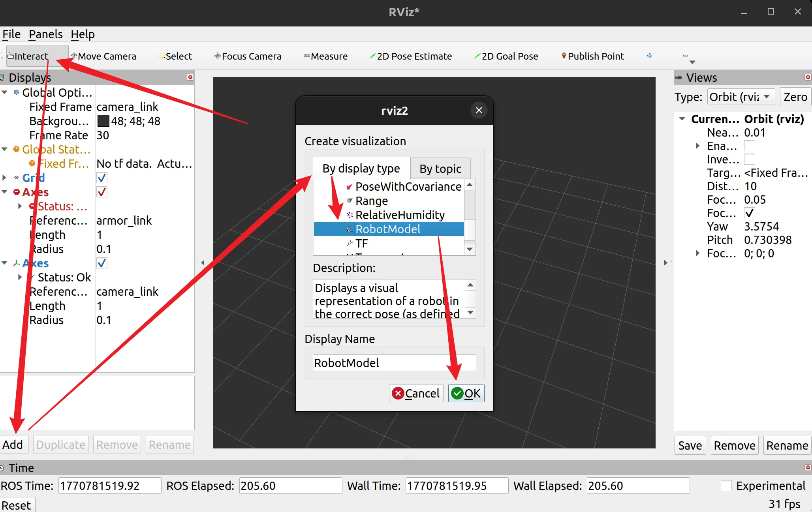Click the Fixed Frame value camera_link

[x=127, y=107]
